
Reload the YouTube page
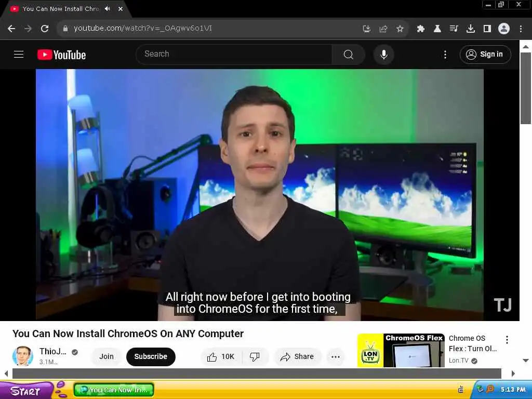tap(45, 29)
